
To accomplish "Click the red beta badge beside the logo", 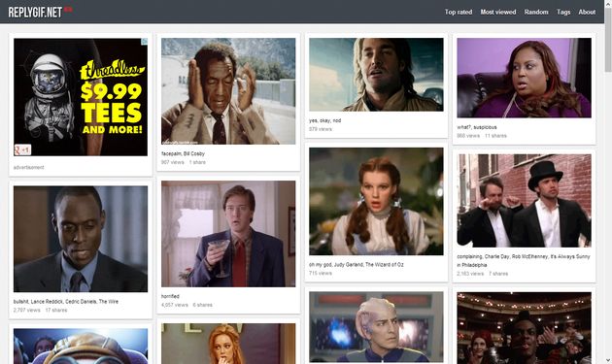I will tap(68, 9).
